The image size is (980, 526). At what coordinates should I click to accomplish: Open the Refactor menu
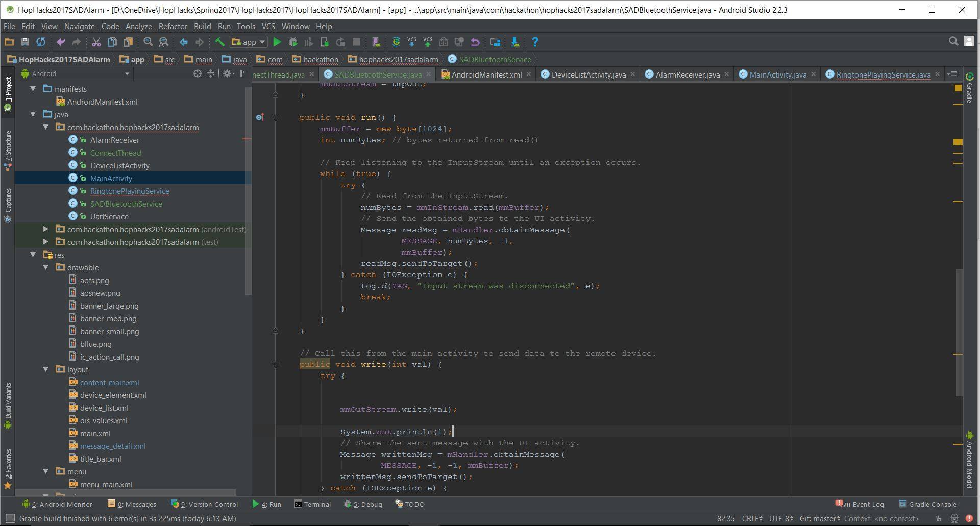(173, 27)
